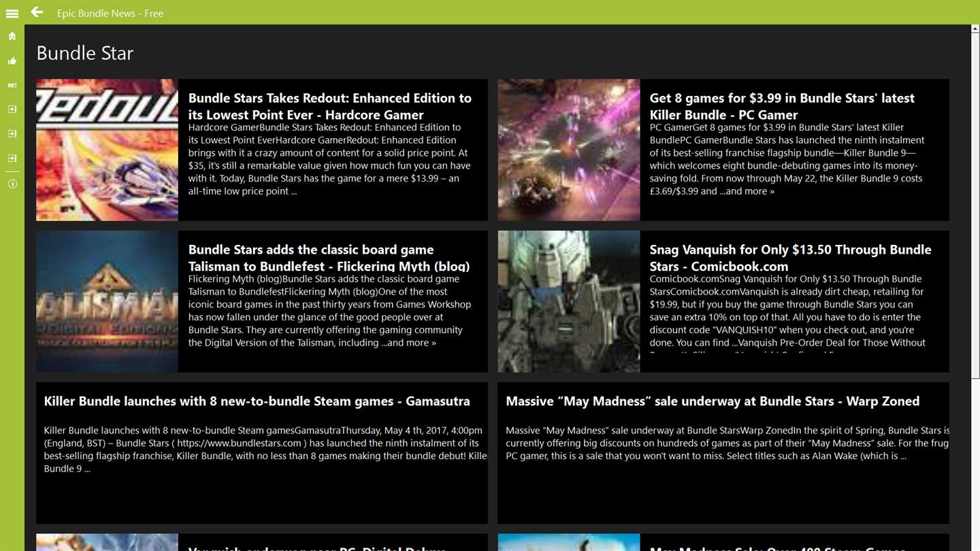Open the info (i) about icon
The width and height of the screenshot is (980, 551).
click(x=12, y=184)
